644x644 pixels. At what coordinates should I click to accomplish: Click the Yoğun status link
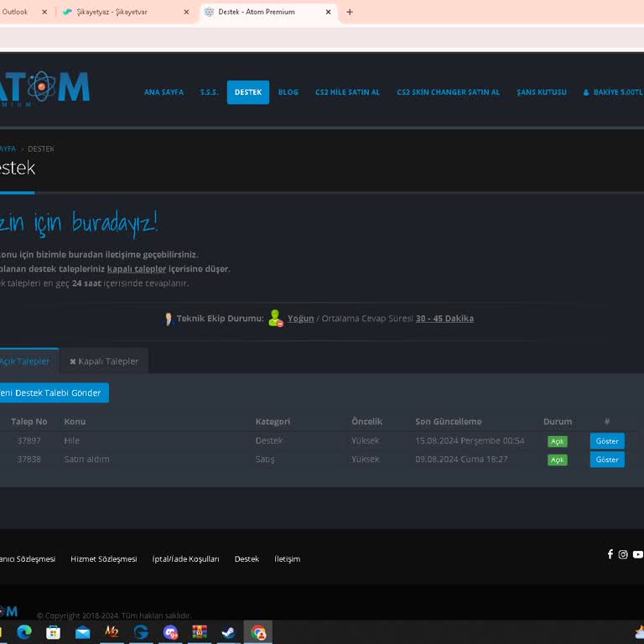(301, 319)
